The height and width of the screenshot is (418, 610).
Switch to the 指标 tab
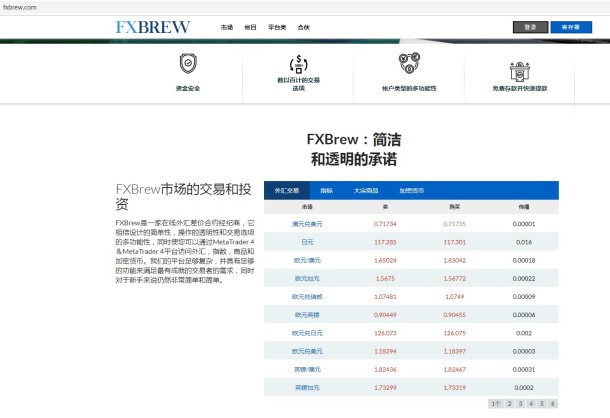[326, 190]
